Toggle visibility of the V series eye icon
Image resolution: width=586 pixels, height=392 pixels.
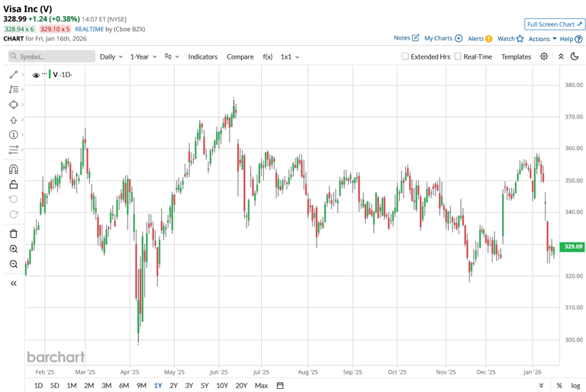36,75
